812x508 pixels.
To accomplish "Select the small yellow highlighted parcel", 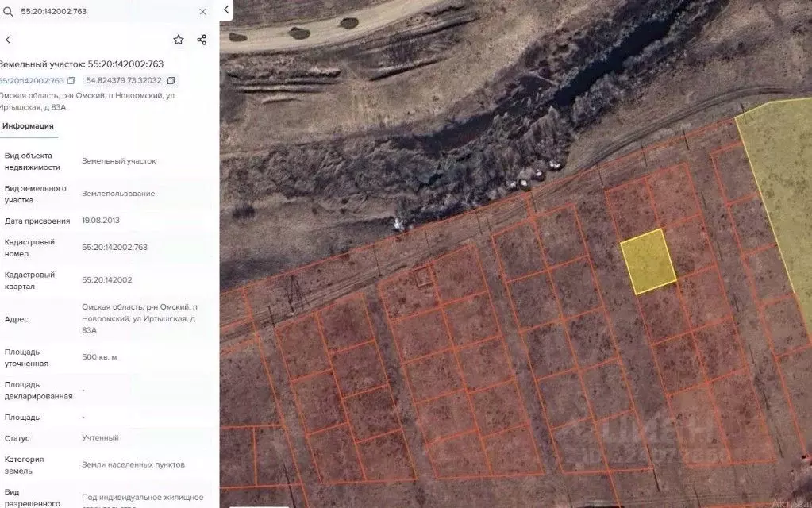I will 648,261.
